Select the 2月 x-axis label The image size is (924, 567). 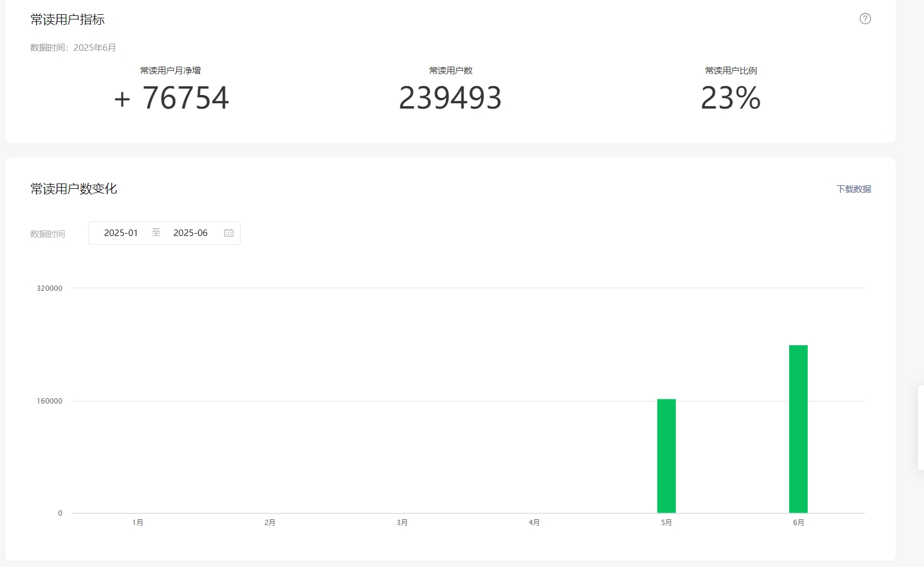(x=270, y=523)
